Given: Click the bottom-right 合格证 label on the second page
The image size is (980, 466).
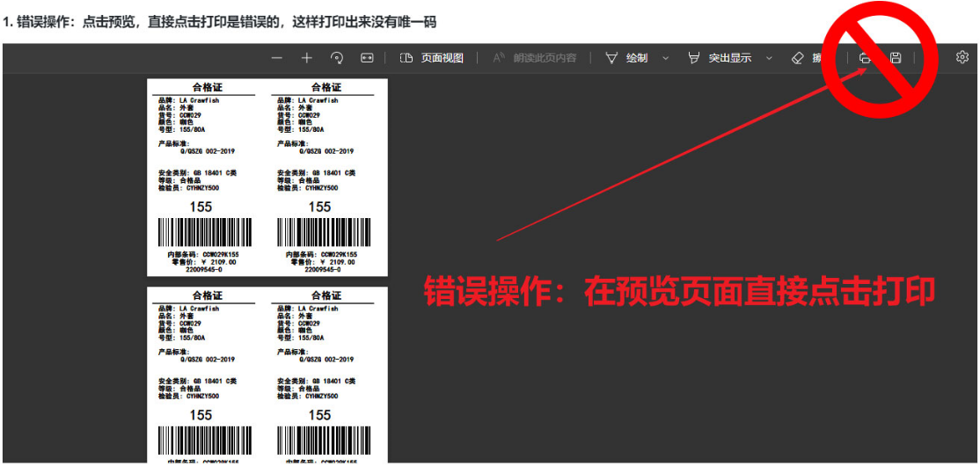Looking at the screenshot, I should 325,296.
